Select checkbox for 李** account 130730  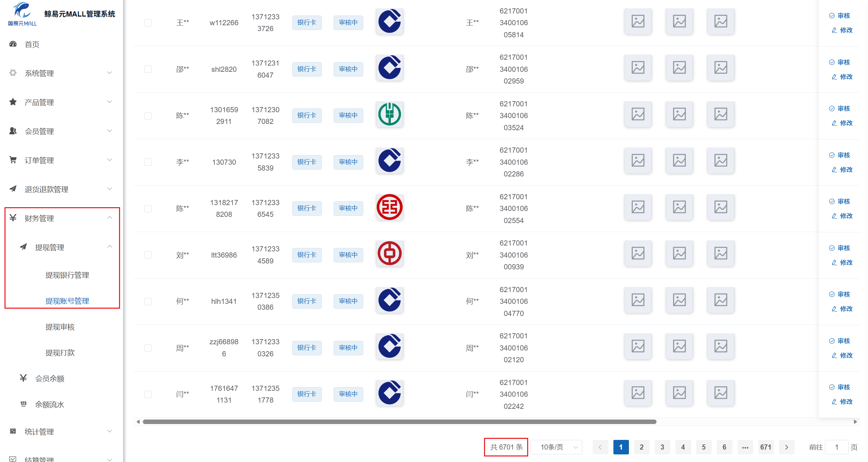click(148, 162)
